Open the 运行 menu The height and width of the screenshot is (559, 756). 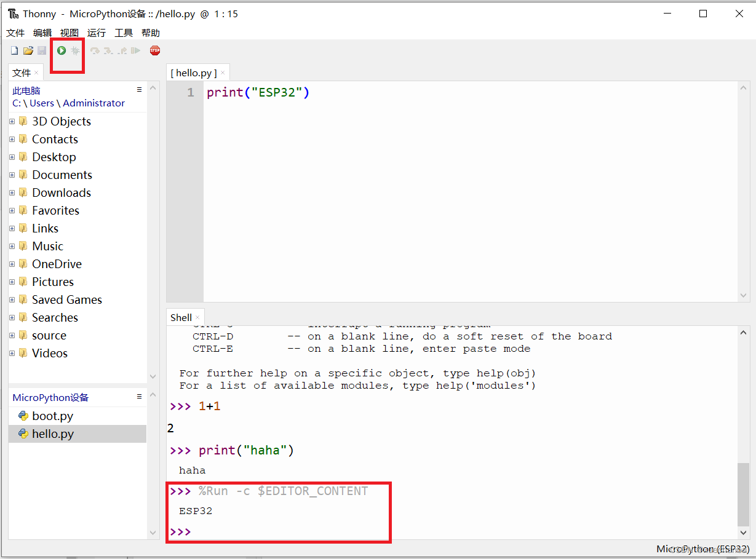pyautogui.click(x=96, y=33)
